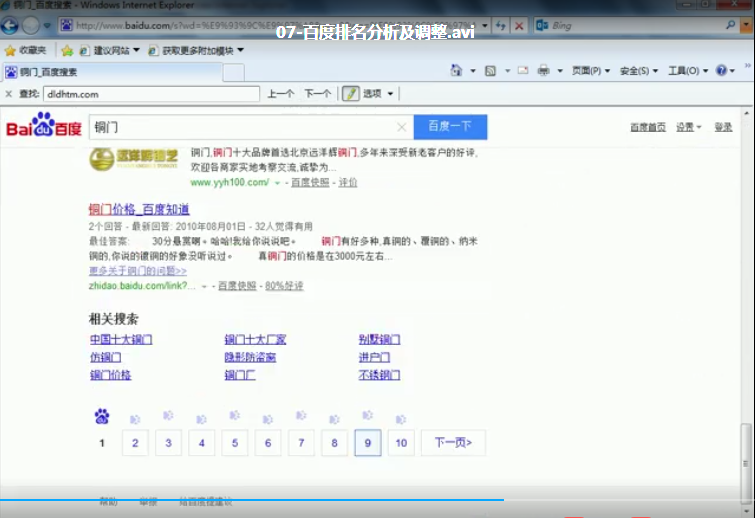Click the gold company logo thumbnail
This screenshot has width=755, height=518.
134,159
